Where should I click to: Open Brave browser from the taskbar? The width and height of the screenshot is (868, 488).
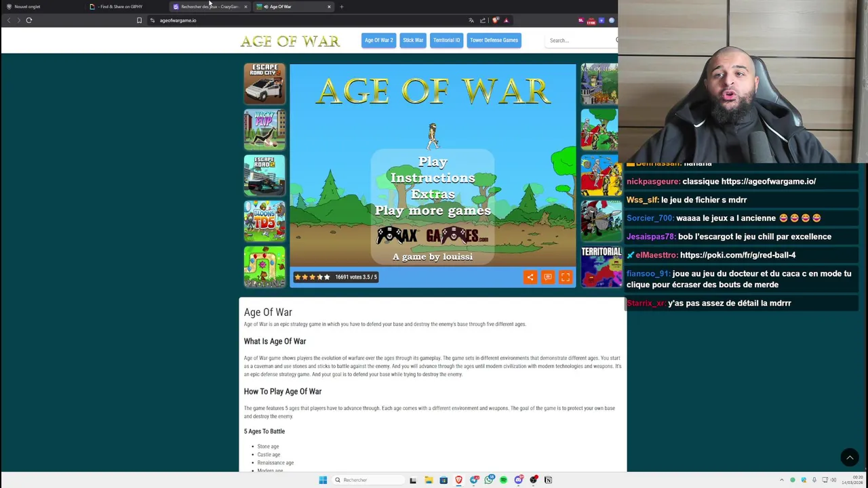coord(458,480)
